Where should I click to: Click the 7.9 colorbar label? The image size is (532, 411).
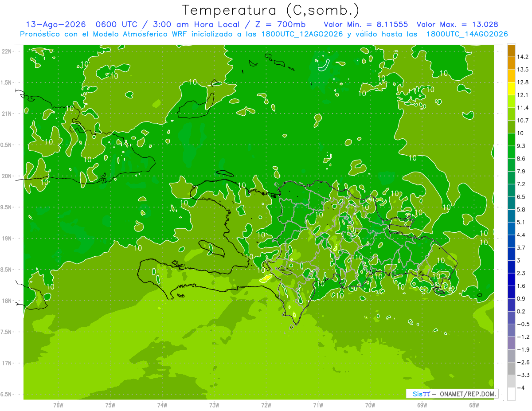pyautogui.click(x=521, y=172)
